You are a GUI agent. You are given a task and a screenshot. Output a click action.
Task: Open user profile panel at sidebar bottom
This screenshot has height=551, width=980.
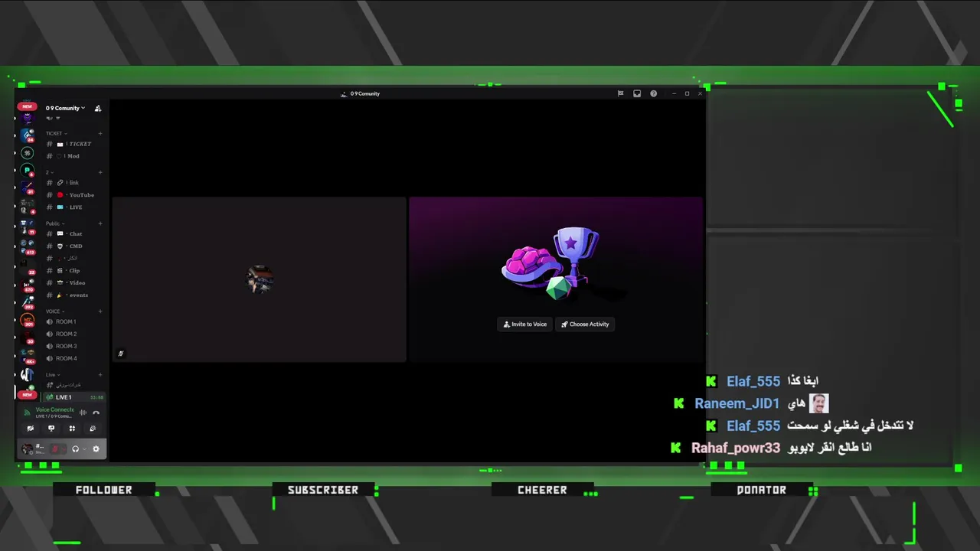(34, 449)
